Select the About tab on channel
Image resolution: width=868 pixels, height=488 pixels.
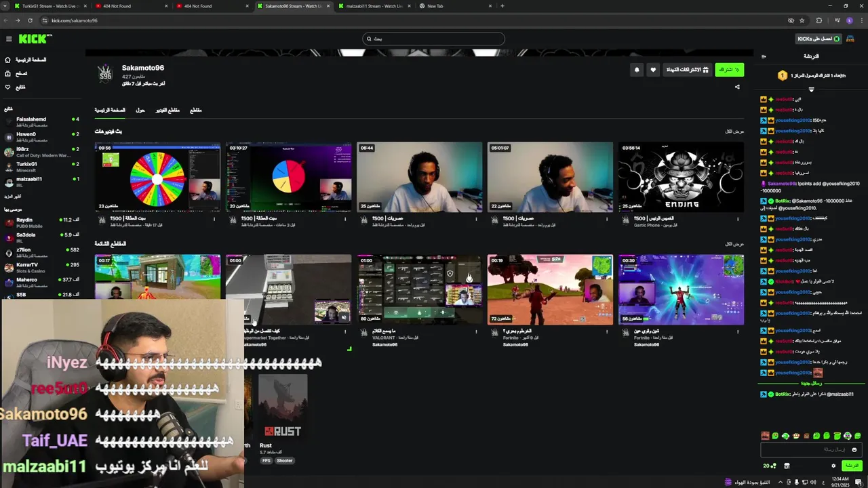pyautogui.click(x=140, y=110)
